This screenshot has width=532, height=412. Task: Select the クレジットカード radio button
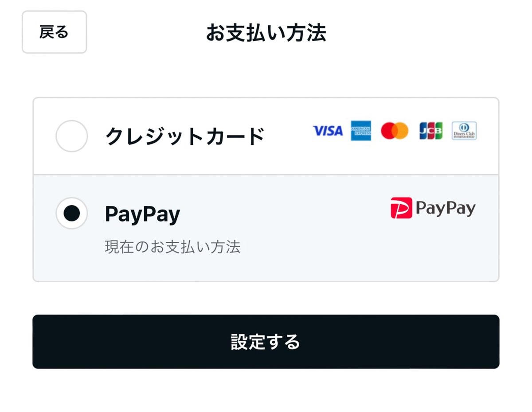[x=71, y=136]
